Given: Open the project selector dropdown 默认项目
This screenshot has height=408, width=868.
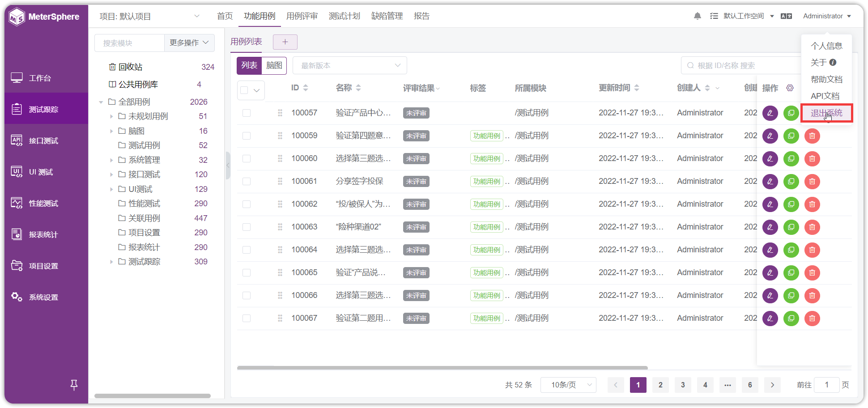Looking at the screenshot, I should [x=149, y=17].
